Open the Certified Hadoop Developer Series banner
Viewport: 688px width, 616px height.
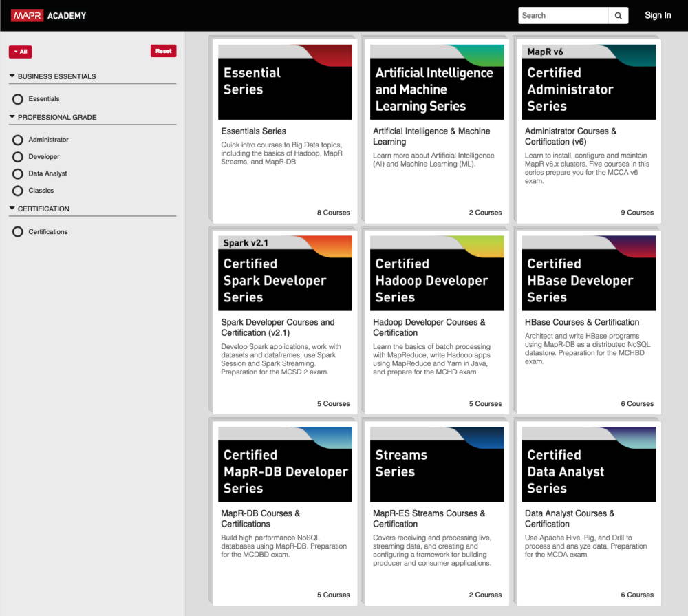tap(437, 273)
